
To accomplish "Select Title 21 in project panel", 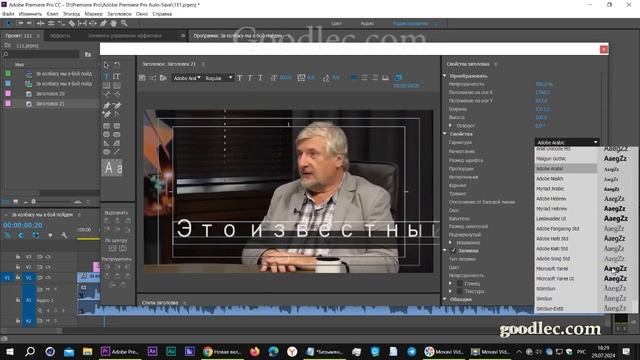I will [51, 104].
